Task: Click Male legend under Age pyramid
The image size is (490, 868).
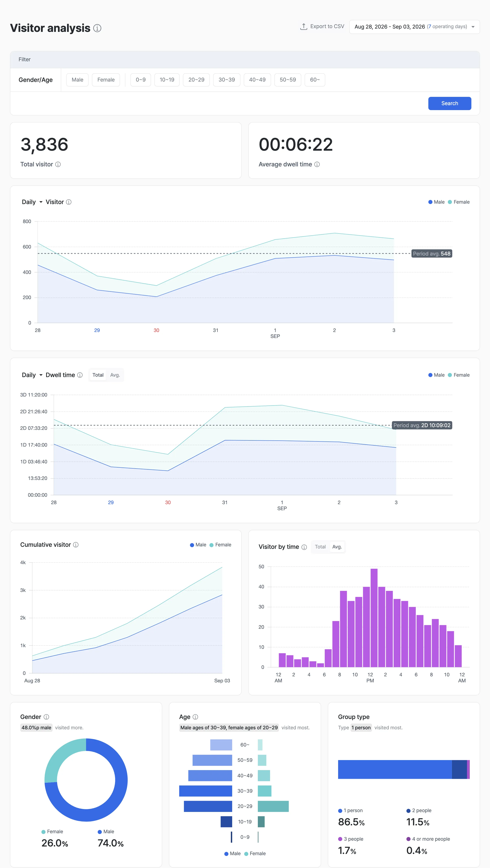Action: 233,854
